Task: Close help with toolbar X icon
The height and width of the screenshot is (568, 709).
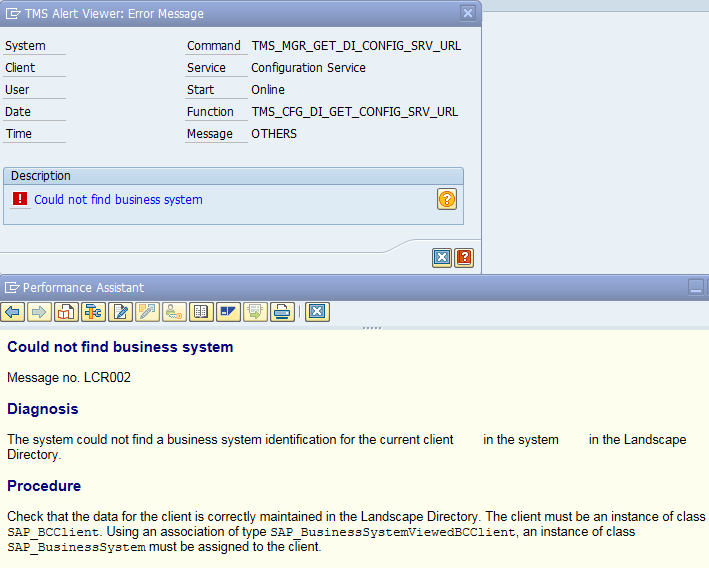Action: 317,312
